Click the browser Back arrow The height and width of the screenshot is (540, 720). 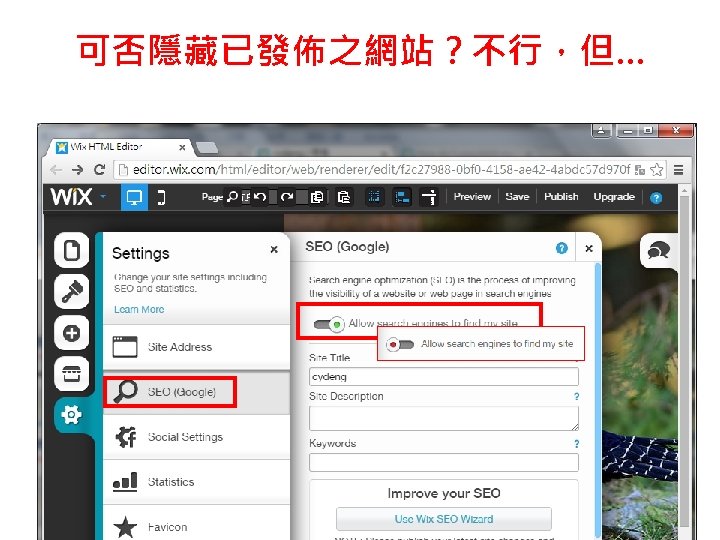point(56,170)
